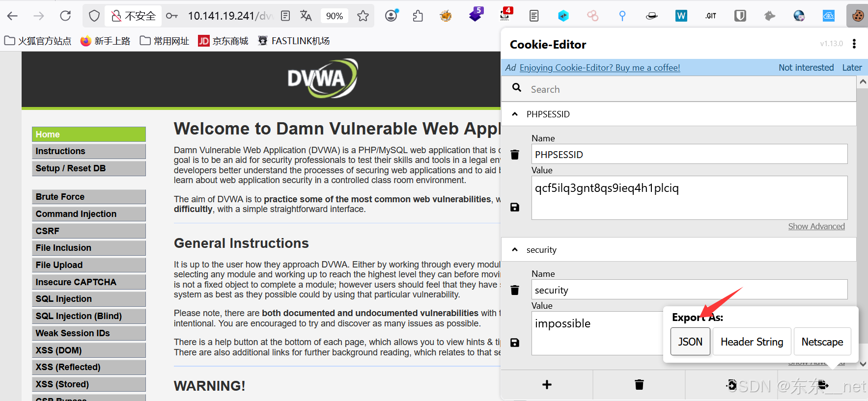Edit the PHPSESSID Value text area
868x401 pixels.
(689, 198)
